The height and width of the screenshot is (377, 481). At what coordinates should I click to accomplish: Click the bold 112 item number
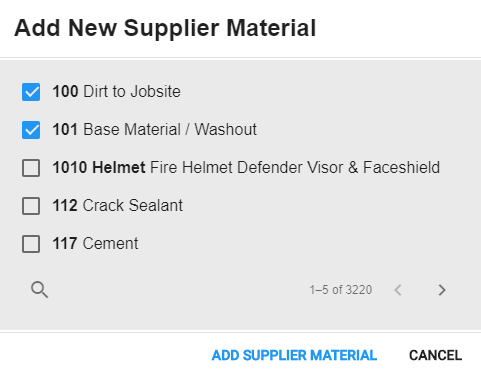pos(65,205)
